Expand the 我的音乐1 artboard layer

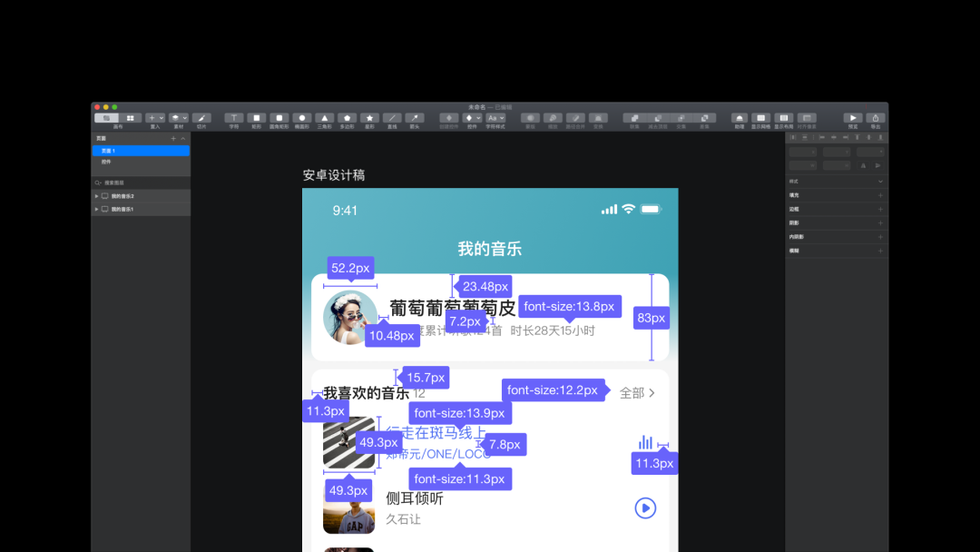(x=96, y=209)
